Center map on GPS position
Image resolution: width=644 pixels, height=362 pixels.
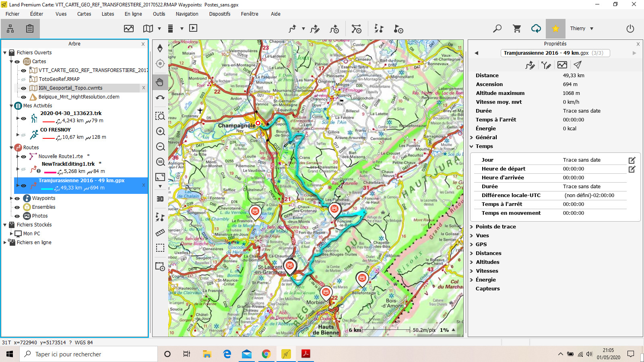click(x=160, y=64)
